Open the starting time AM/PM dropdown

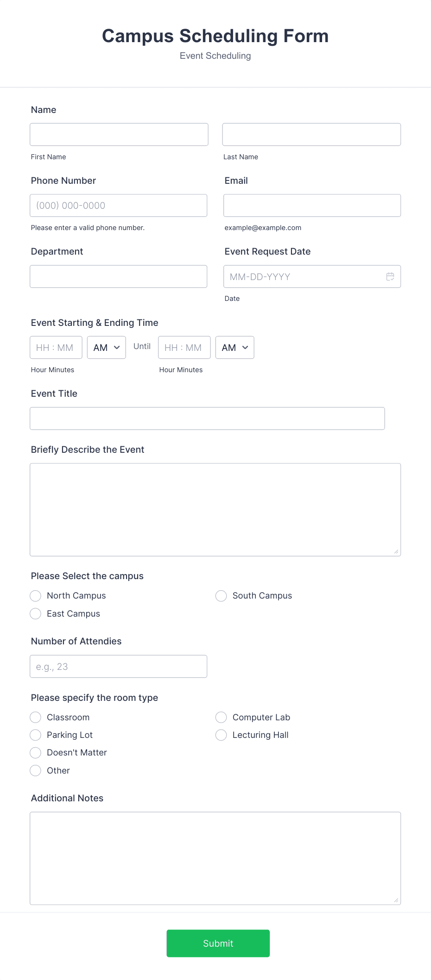(x=106, y=347)
